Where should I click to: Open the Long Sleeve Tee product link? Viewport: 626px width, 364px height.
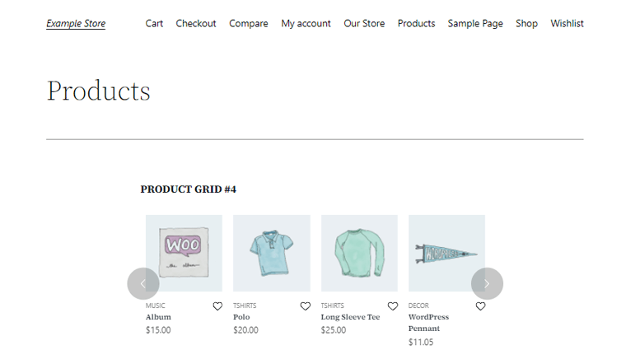point(350,317)
